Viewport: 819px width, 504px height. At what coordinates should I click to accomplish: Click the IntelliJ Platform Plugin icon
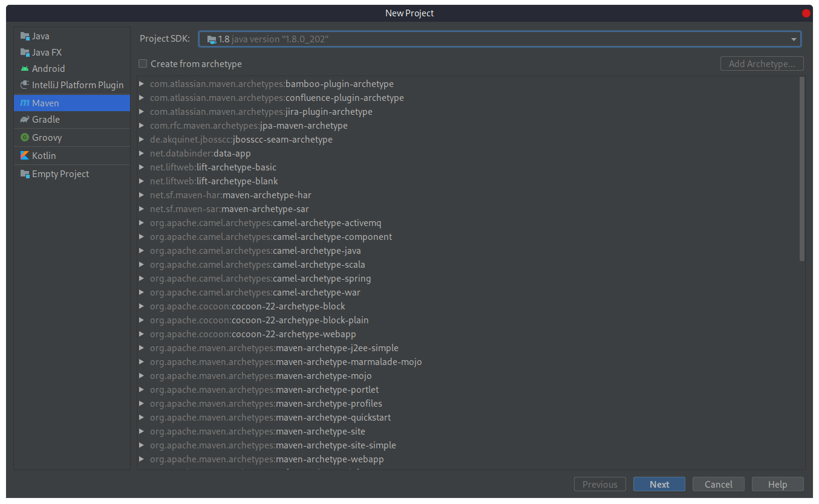[x=24, y=85]
